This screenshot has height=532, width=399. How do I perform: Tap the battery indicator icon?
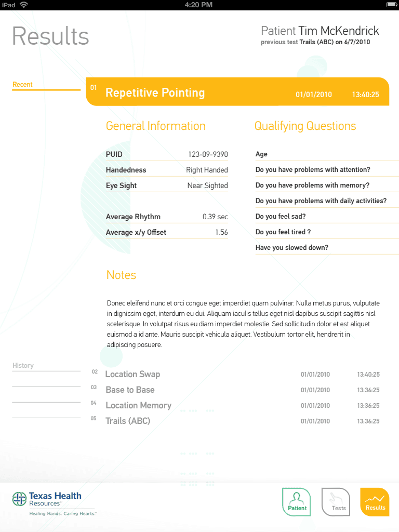click(x=392, y=5)
